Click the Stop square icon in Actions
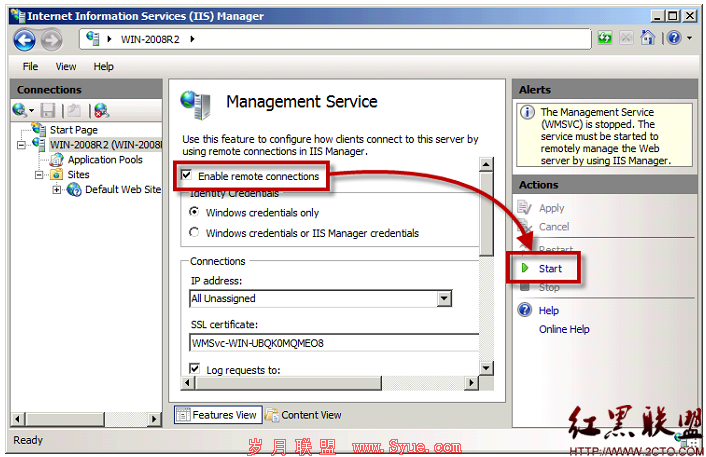The width and height of the screenshot is (706, 457). pos(524,288)
